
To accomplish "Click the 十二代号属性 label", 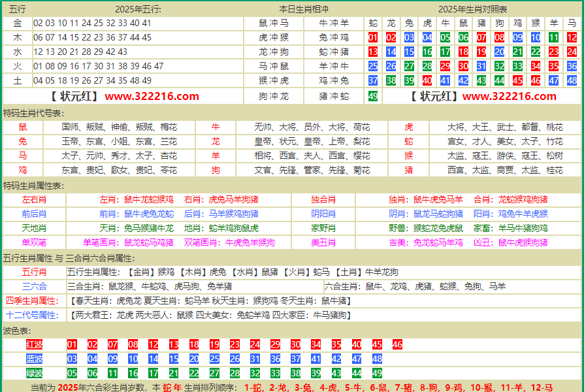I will pyautogui.click(x=34, y=315).
